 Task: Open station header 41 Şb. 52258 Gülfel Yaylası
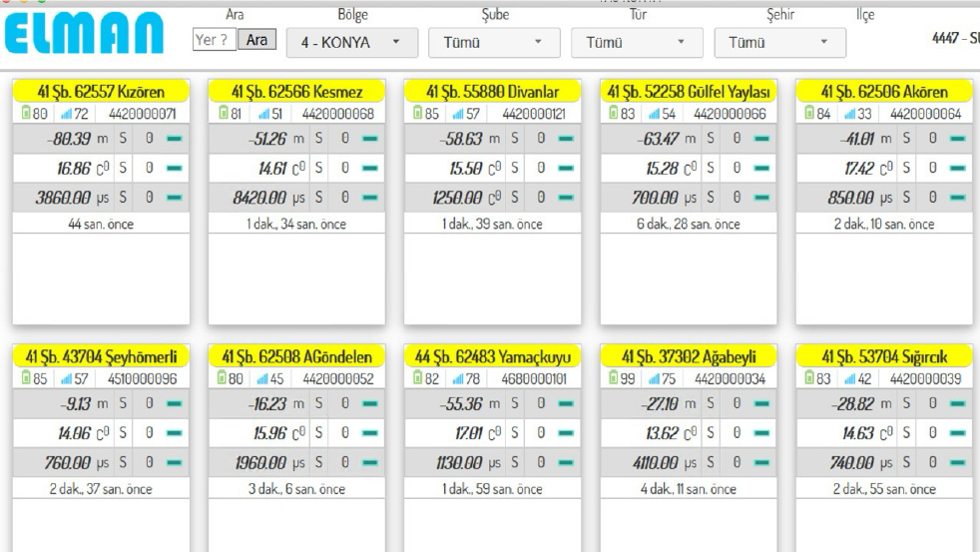(689, 92)
